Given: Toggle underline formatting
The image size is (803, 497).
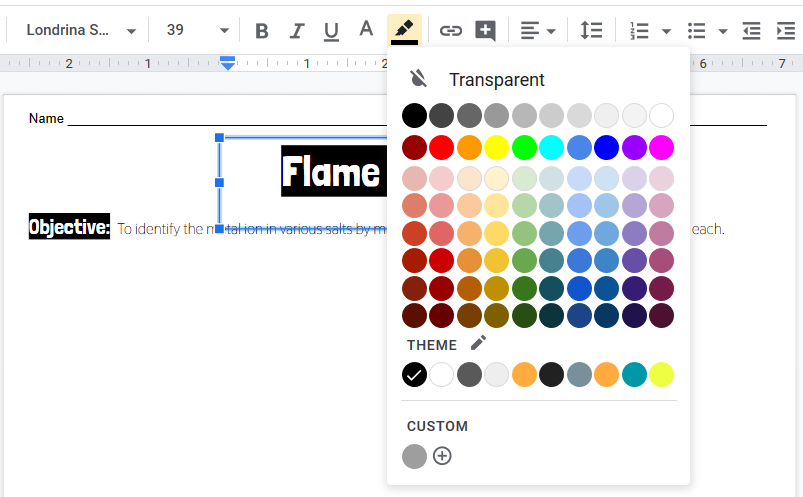Looking at the screenshot, I should (x=331, y=31).
